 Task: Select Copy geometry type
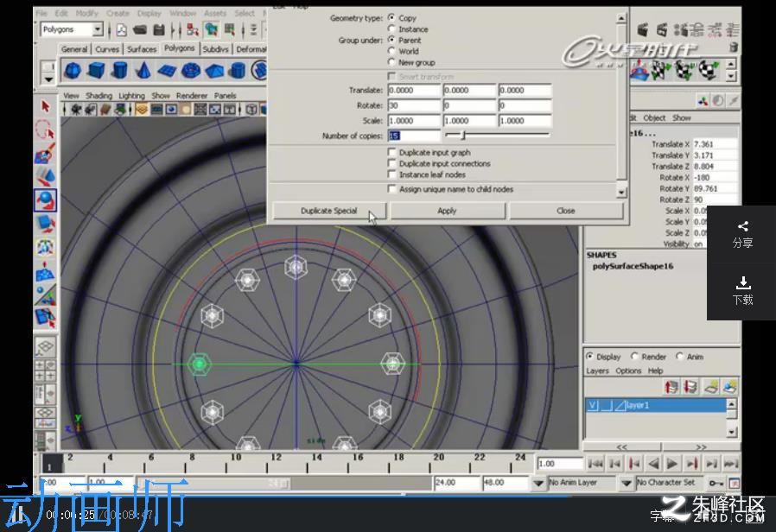tap(391, 17)
